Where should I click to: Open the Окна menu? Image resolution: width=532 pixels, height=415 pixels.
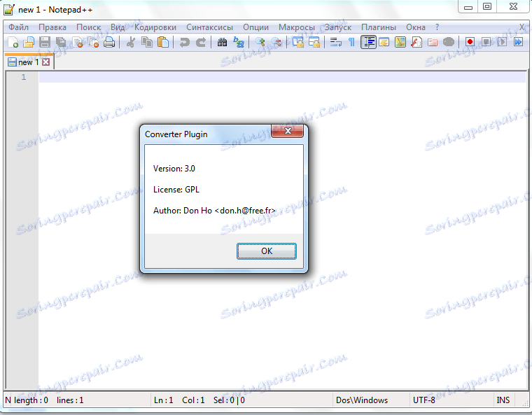point(416,27)
